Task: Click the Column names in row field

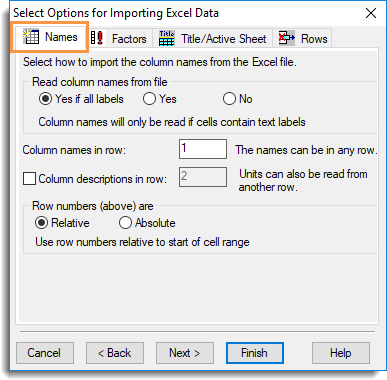Action: pos(203,149)
